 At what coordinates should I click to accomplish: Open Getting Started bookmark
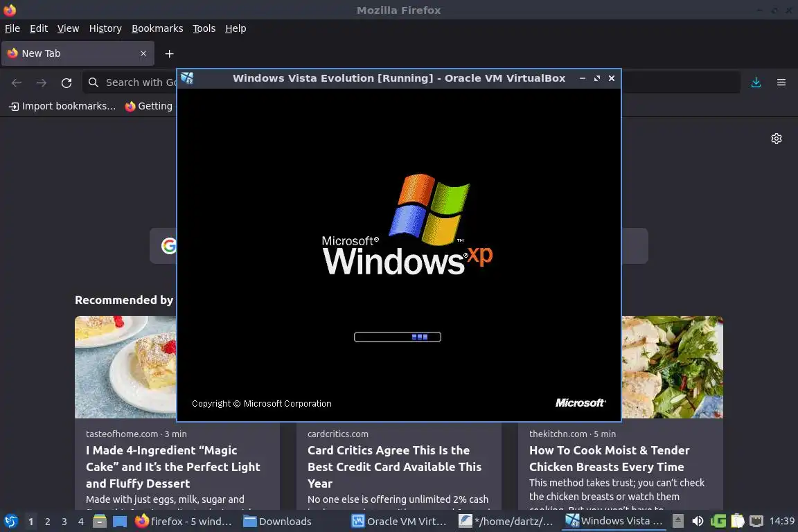click(149, 107)
